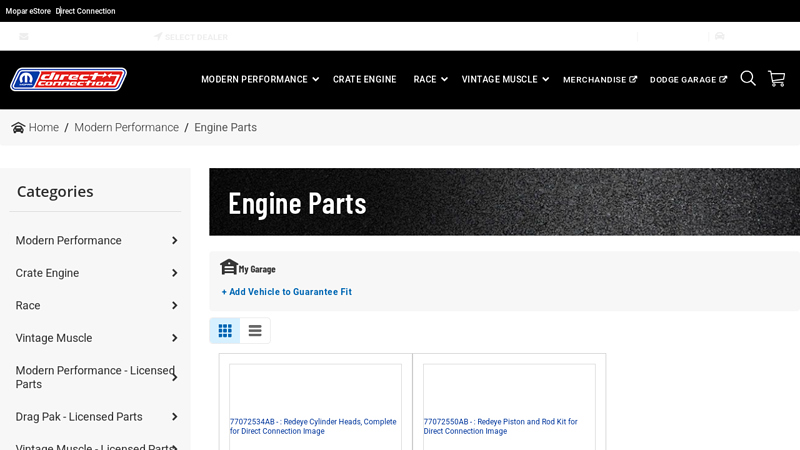This screenshot has width=800, height=450.
Task: Expand Race category chevron in sidebar
Action: click(174, 306)
